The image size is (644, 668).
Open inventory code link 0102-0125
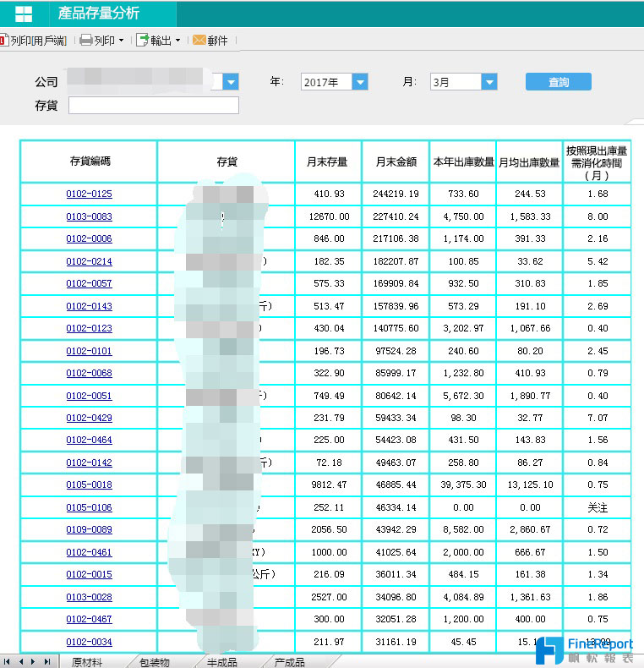89,194
